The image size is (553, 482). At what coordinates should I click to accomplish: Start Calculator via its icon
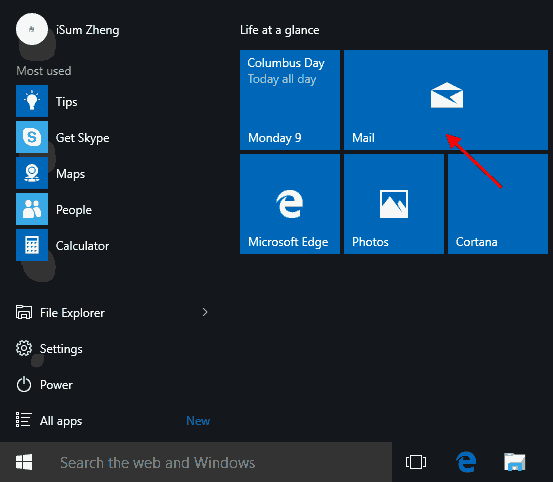click(x=32, y=245)
